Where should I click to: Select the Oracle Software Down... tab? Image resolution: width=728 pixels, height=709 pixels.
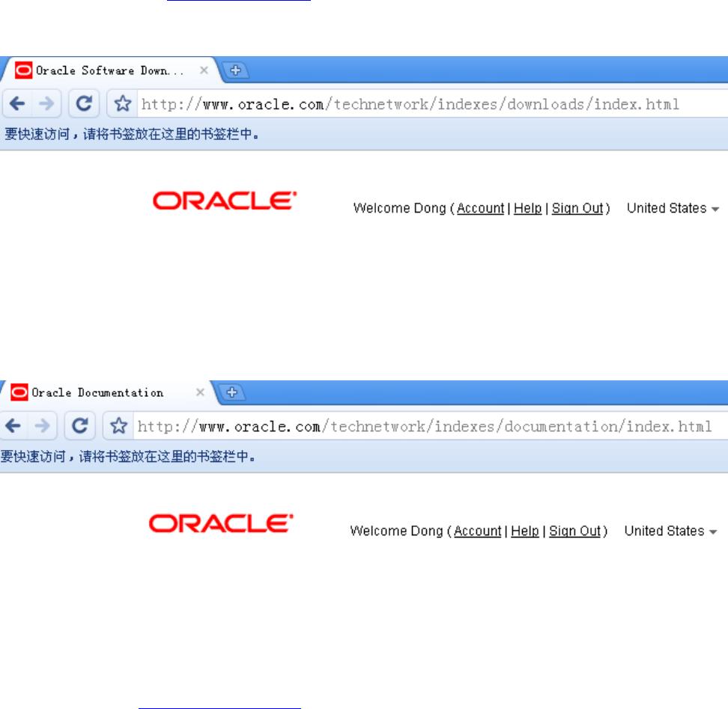(x=110, y=70)
